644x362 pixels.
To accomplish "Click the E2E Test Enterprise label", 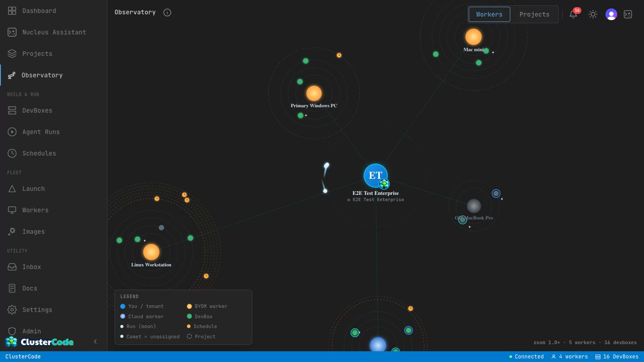I will (376, 193).
